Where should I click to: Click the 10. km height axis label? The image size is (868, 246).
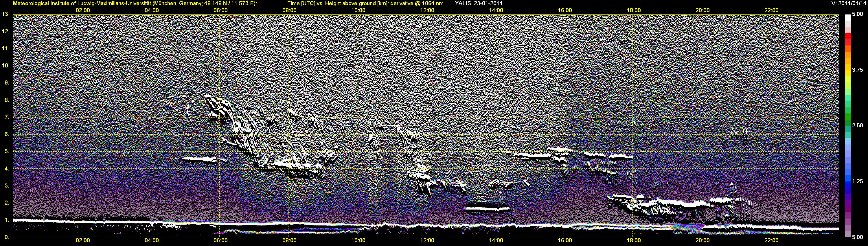click(5, 65)
